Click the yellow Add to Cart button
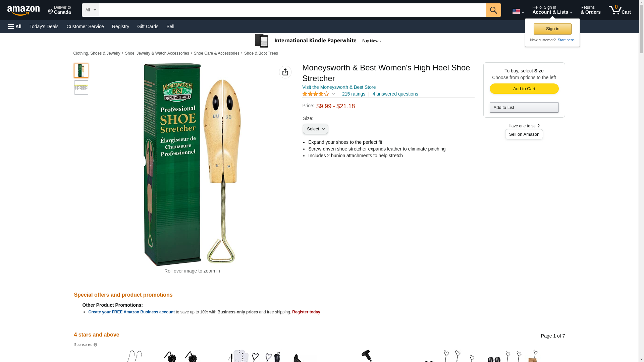 point(524,89)
